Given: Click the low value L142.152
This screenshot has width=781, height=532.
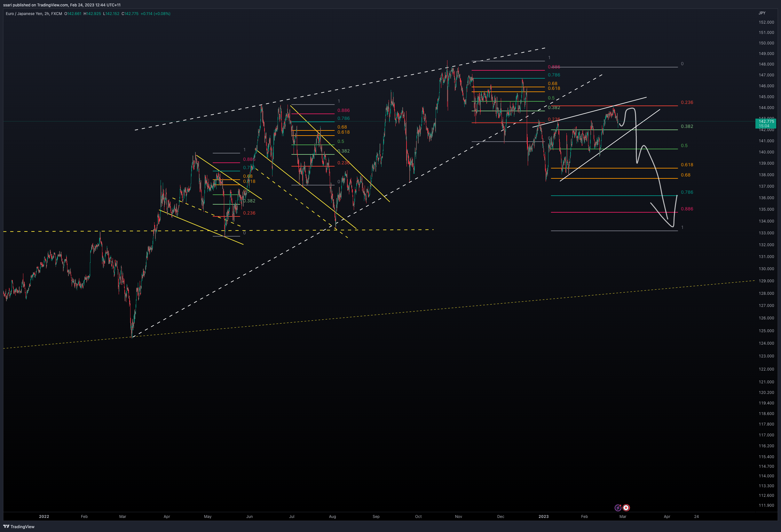Looking at the screenshot, I should point(111,14).
